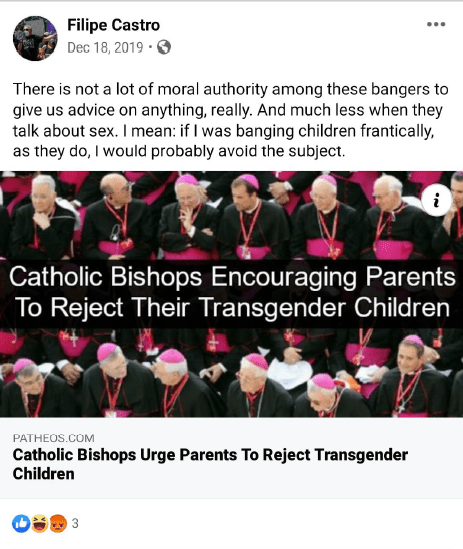Click the Like reaction icon
The height and width of the screenshot is (549, 463).
pos(21,523)
